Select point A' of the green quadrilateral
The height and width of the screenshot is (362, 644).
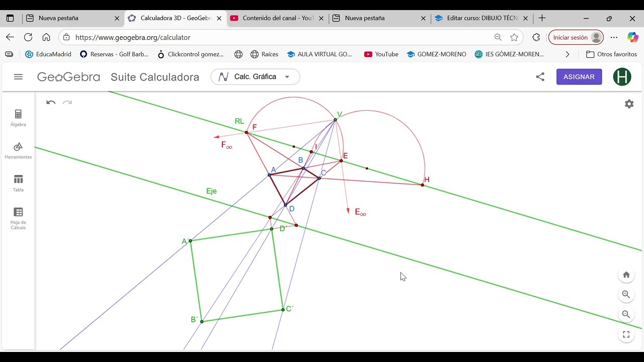190,241
